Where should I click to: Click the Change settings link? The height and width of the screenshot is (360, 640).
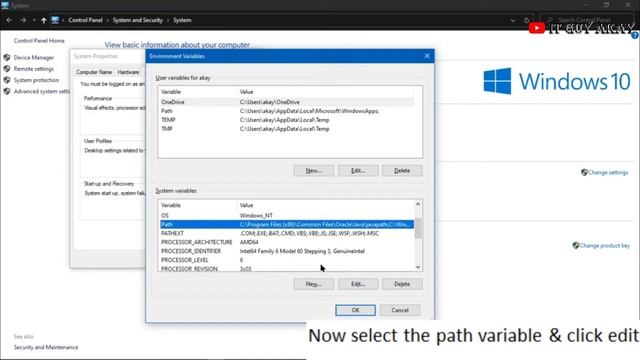click(x=608, y=173)
